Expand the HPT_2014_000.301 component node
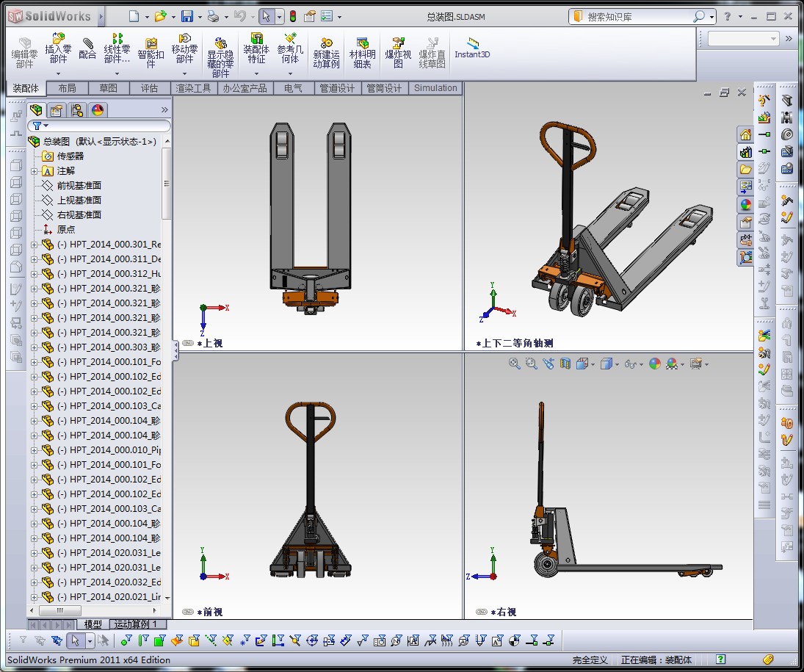Image resolution: width=804 pixels, height=672 pixels. click(35, 245)
